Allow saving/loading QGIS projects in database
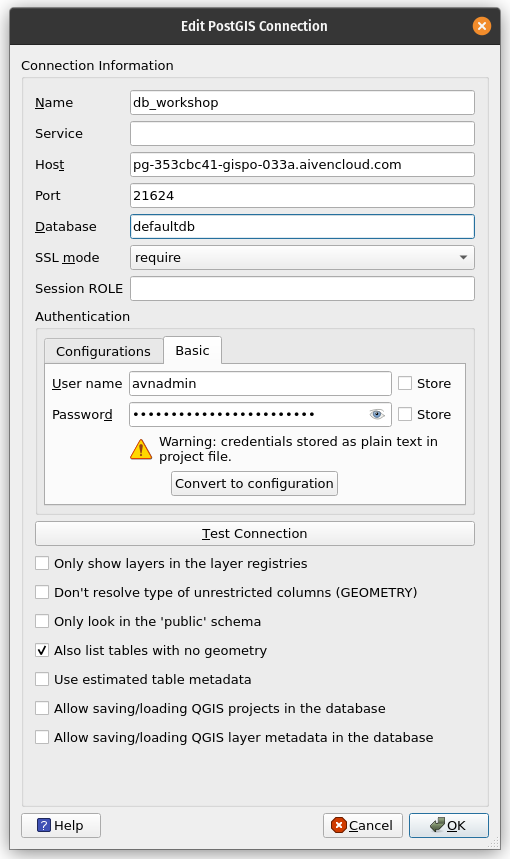 point(42,708)
